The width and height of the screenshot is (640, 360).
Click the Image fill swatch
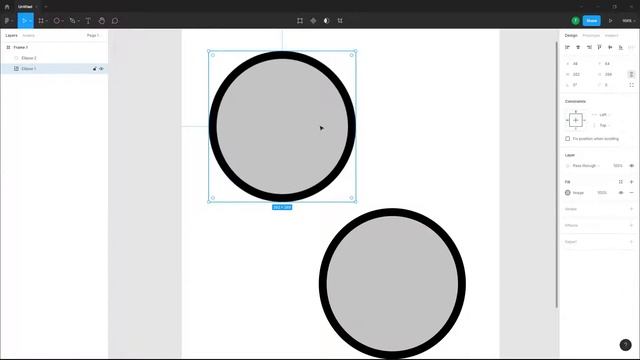tap(568, 193)
